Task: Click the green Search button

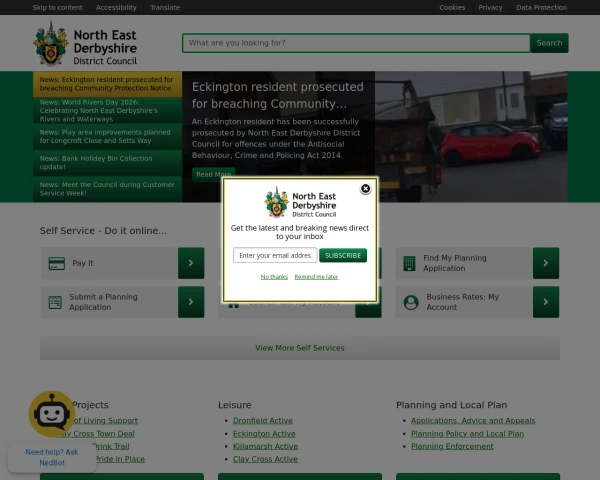Action: [x=549, y=43]
